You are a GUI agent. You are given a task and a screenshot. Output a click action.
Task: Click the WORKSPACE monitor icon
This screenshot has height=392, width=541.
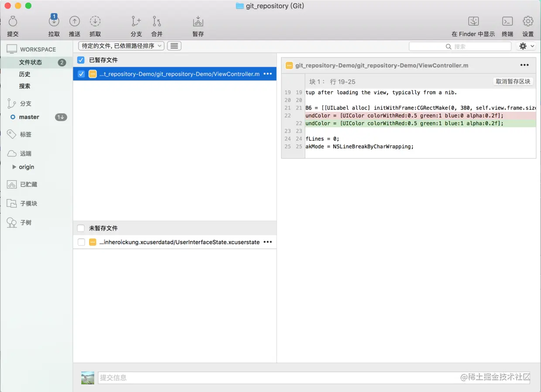pos(12,49)
